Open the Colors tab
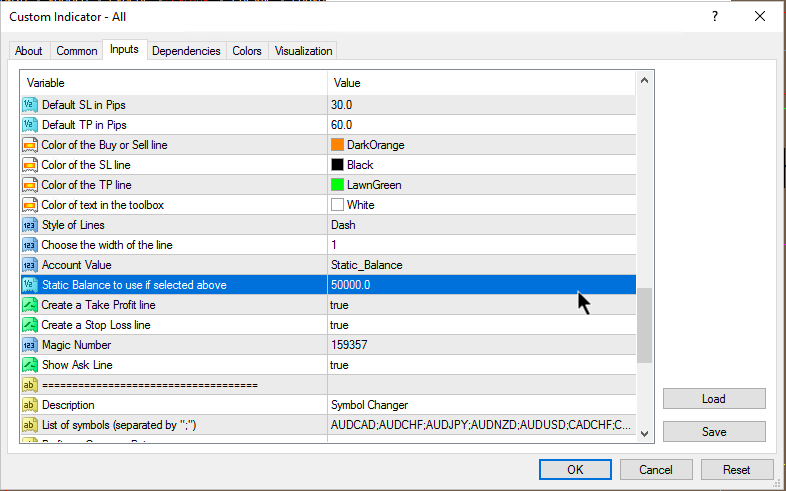Image resolution: width=786 pixels, height=491 pixels. click(x=247, y=51)
